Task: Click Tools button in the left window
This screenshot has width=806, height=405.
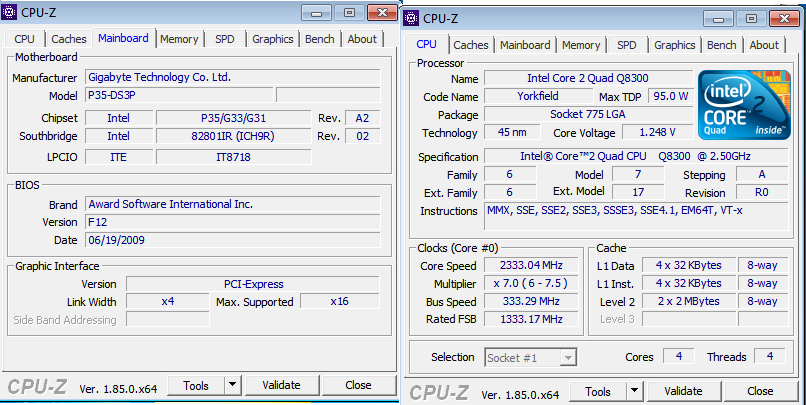Action: click(196, 385)
